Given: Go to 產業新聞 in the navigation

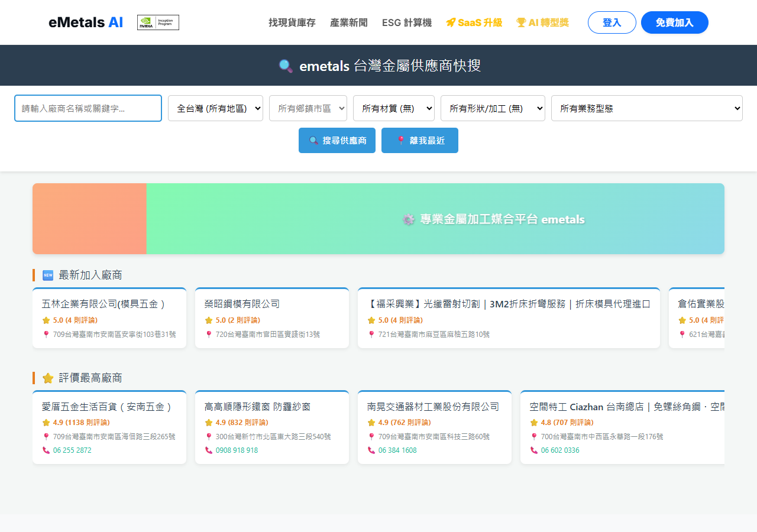Looking at the screenshot, I should [349, 22].
